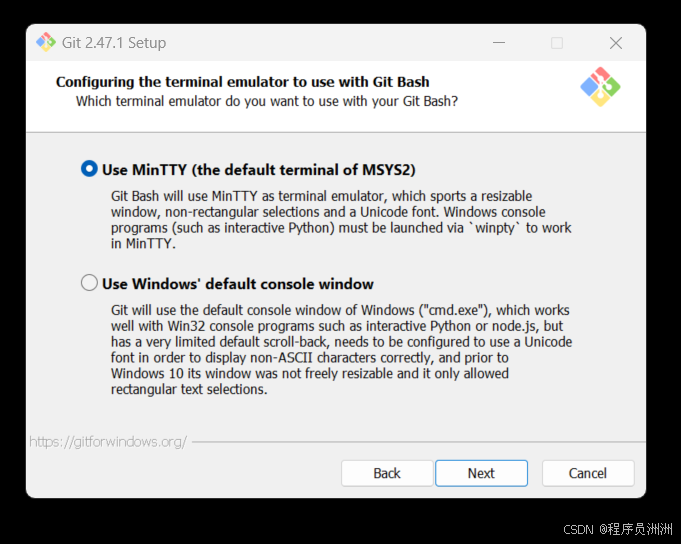This screenshot has height=544, width=681.
Task: Go to the previous page with Back
Action: 387,473
